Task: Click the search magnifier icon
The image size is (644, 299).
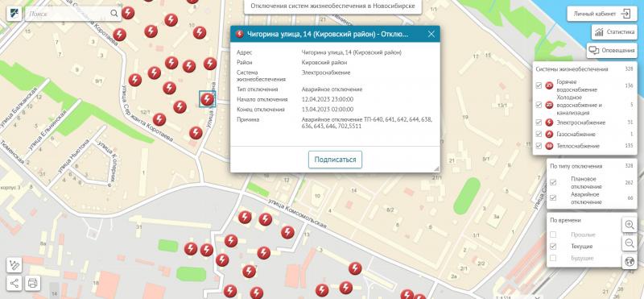Action: tap(114, 14)
